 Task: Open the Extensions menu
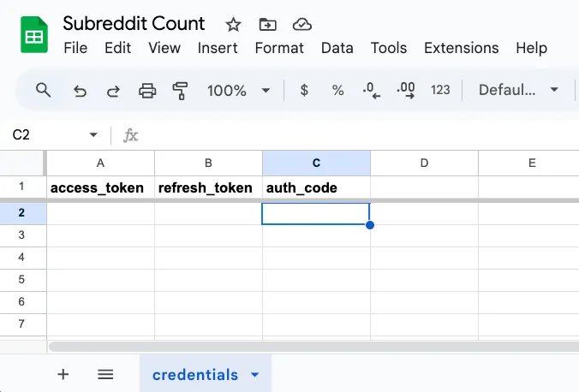tap(461, 48)
